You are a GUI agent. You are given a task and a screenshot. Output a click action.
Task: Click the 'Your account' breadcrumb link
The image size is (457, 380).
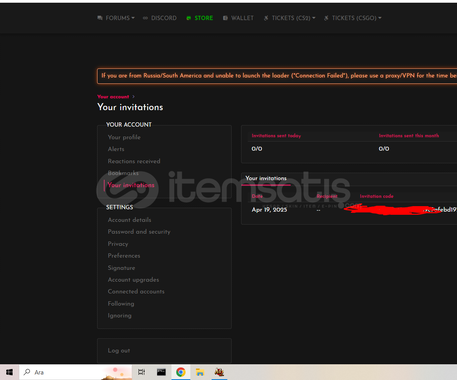[x=113, y=97]
